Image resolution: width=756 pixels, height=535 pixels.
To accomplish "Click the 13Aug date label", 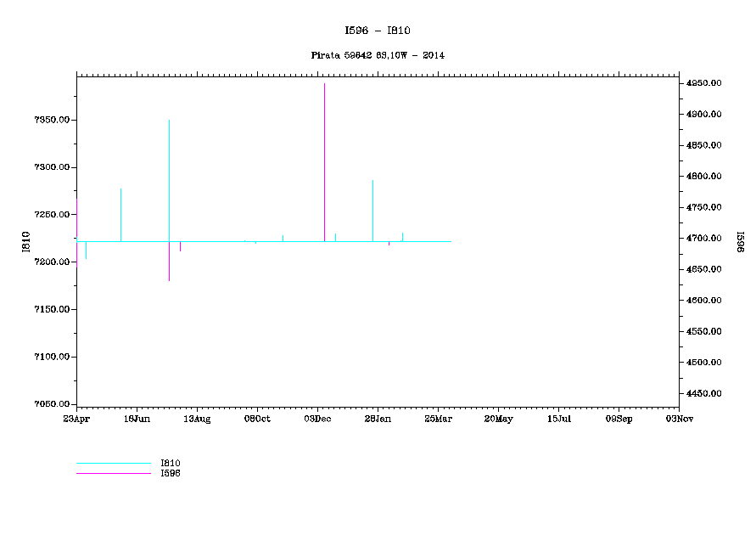I will point(197,419).
